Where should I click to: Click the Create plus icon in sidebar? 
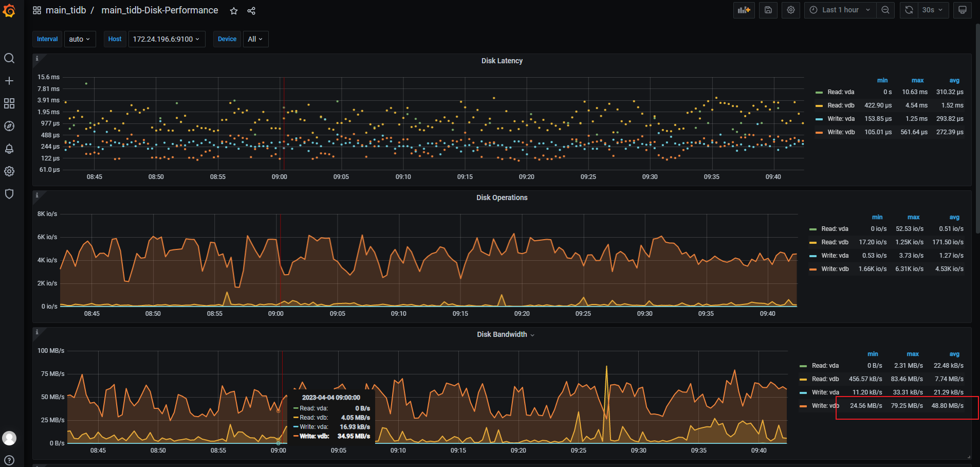pos(9,81)
